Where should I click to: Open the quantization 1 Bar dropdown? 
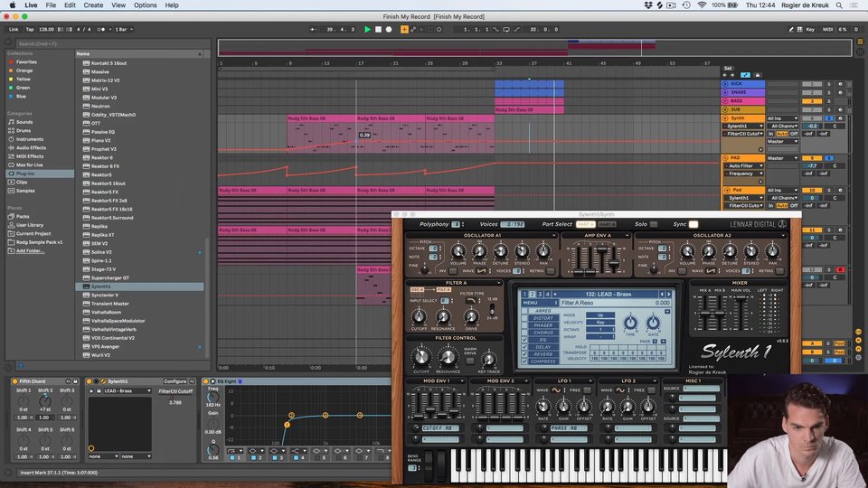point(124,29)
